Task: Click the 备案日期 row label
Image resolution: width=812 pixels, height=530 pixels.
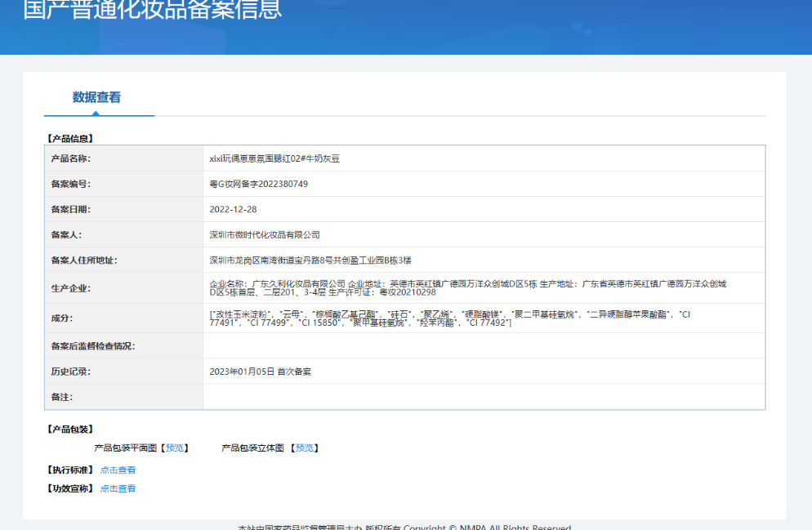Action: click(x=71, y=210)
